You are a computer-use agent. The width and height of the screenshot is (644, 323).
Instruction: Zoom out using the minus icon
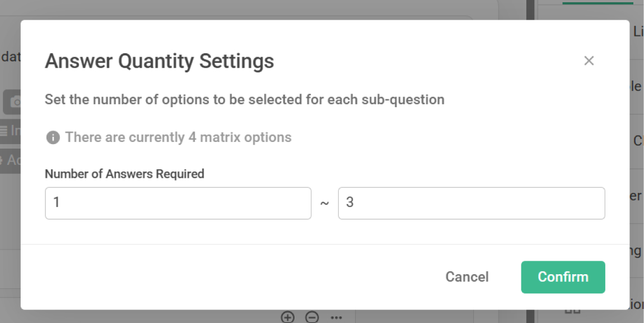click(311, 317)
